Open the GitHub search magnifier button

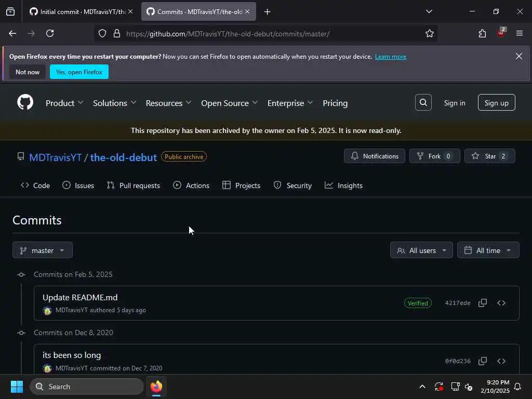pos(423,102)
